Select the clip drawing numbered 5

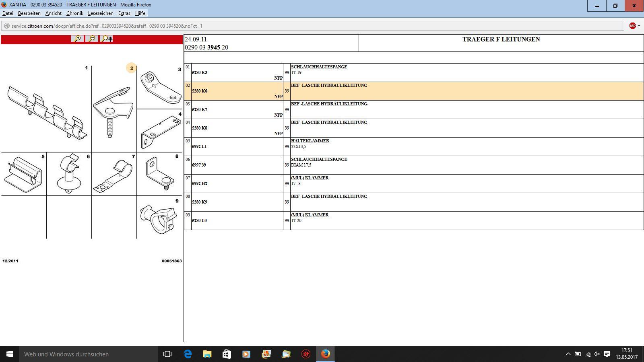pos(23,175)
